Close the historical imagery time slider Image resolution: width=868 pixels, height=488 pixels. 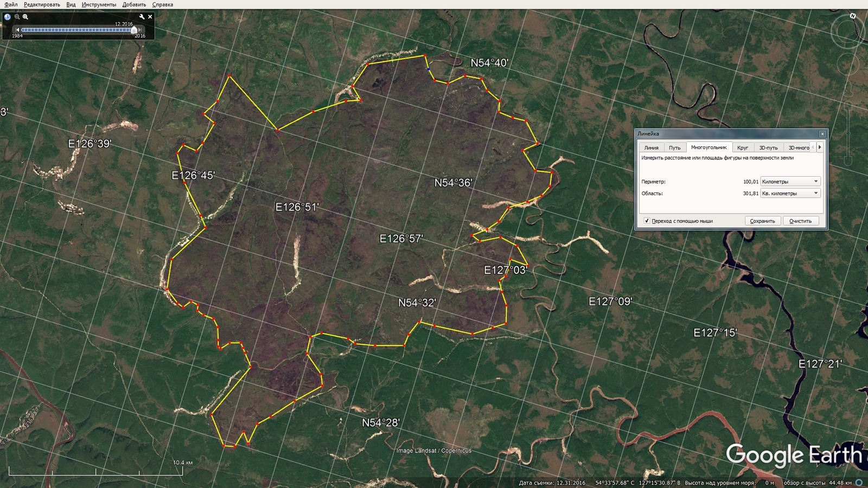pos(150,17)
